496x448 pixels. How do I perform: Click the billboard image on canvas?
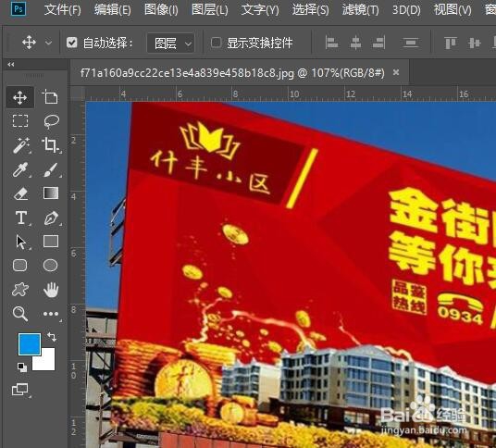[x=291, y=275]
